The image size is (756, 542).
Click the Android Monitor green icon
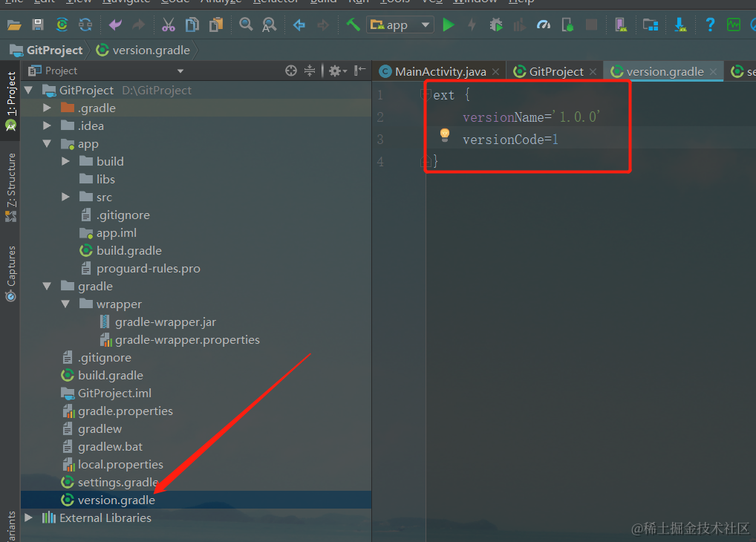pyautogui.click(x=733, y=25)
